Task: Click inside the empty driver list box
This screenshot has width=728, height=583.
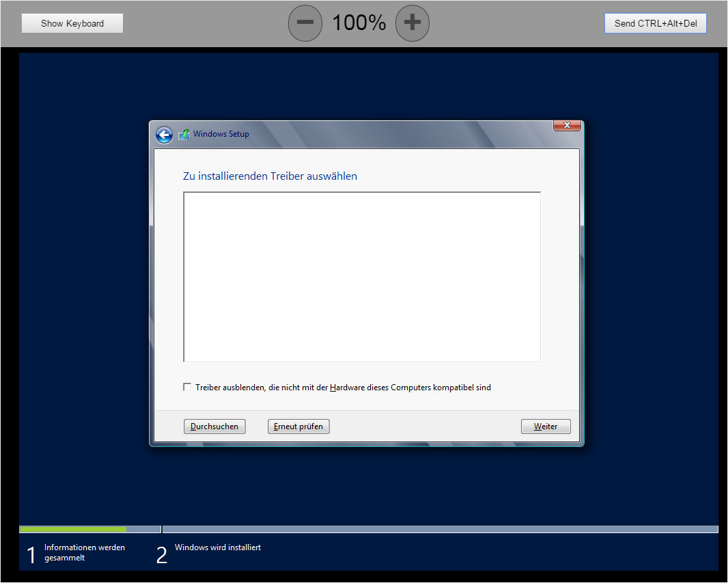Action: 362,277
